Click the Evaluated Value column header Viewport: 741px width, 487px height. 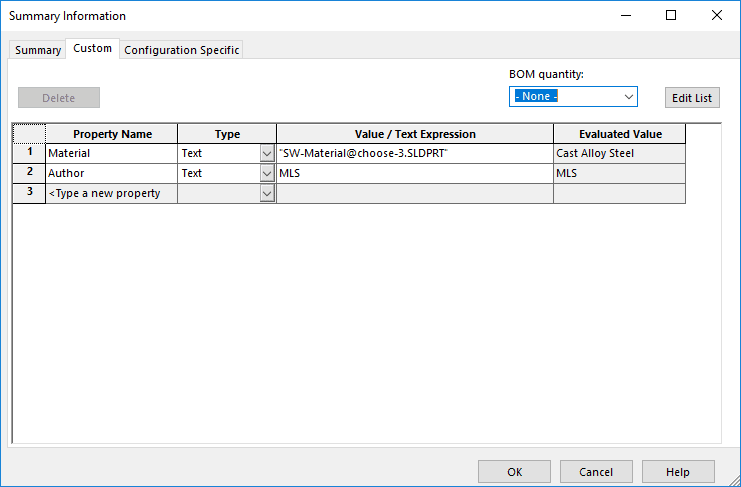(x=620, y=134)
